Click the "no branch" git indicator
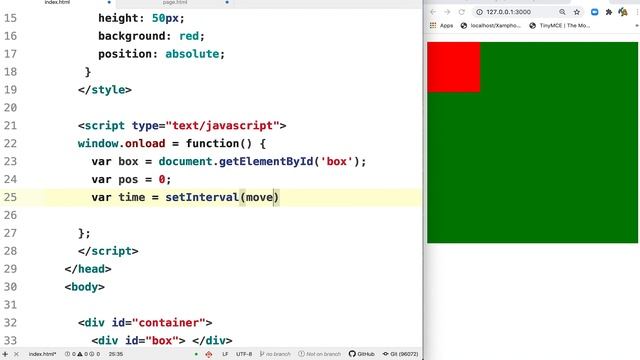This screenshot has height=360, width=640. point(275,354)
